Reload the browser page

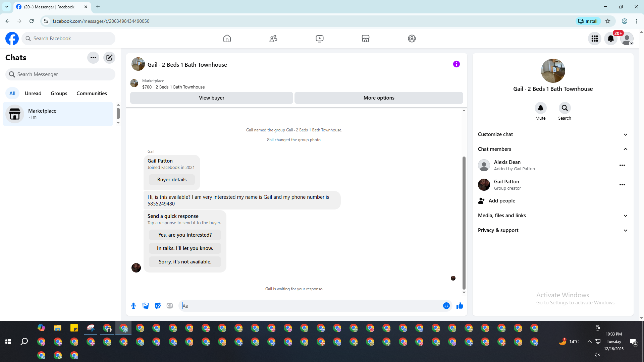tap(32, 21)
